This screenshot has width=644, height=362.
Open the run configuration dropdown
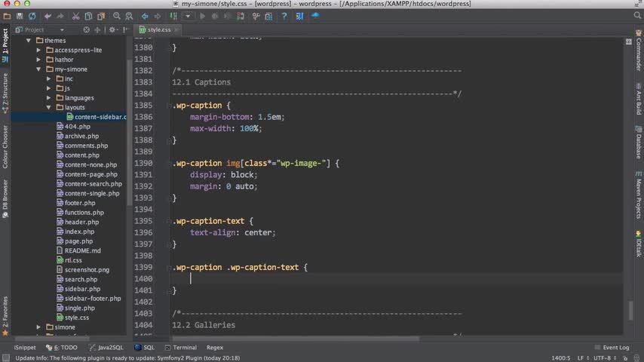coord(188,16)
